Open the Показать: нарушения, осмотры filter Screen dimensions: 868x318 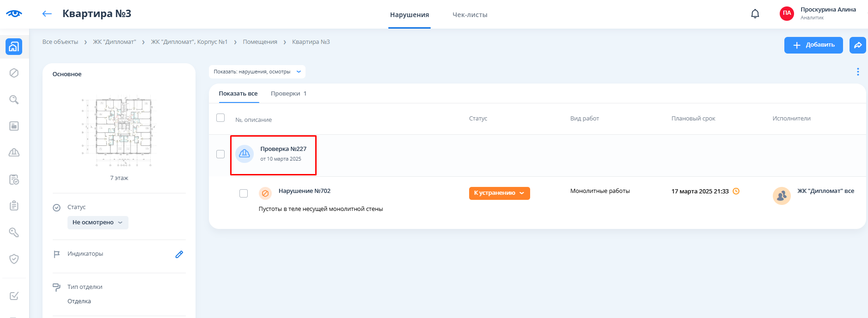point(257,72)
